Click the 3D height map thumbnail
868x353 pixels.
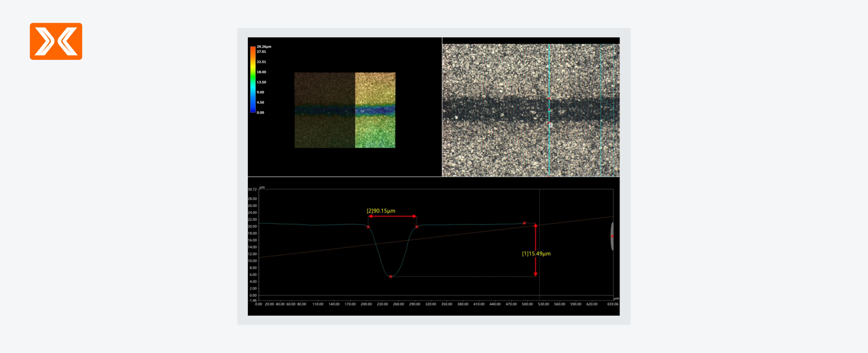click(345, 110)
